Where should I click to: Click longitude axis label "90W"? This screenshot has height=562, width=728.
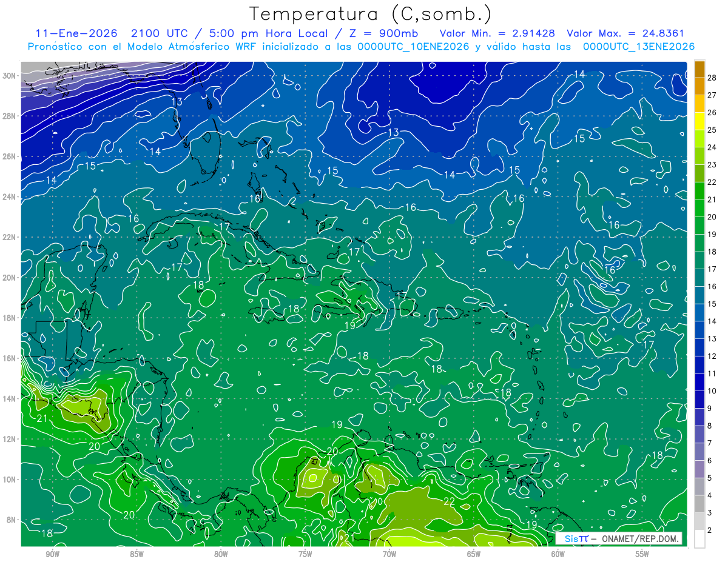point(52,554)
